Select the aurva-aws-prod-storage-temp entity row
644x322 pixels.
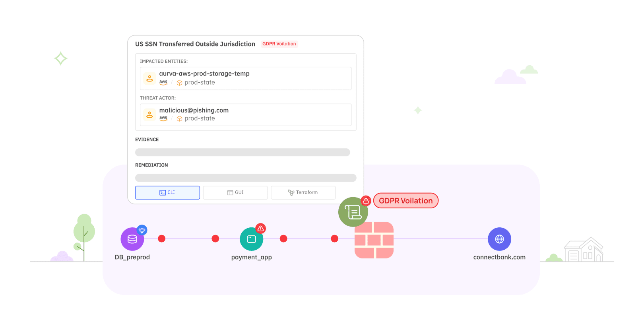tap(246, 78)
